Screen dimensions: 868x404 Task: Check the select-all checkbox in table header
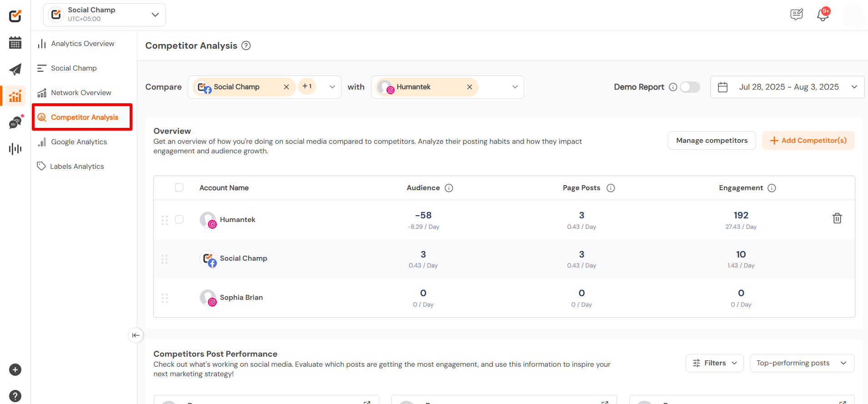(x=179, y=187)
